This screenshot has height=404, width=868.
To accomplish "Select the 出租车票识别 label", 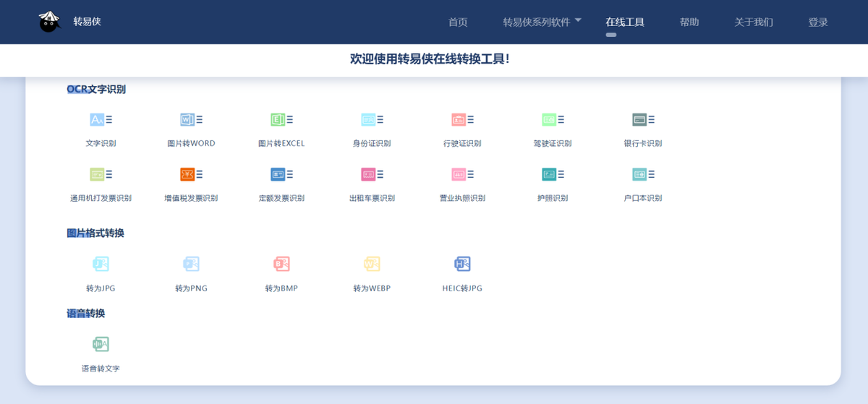I will [x=372, y=198].
